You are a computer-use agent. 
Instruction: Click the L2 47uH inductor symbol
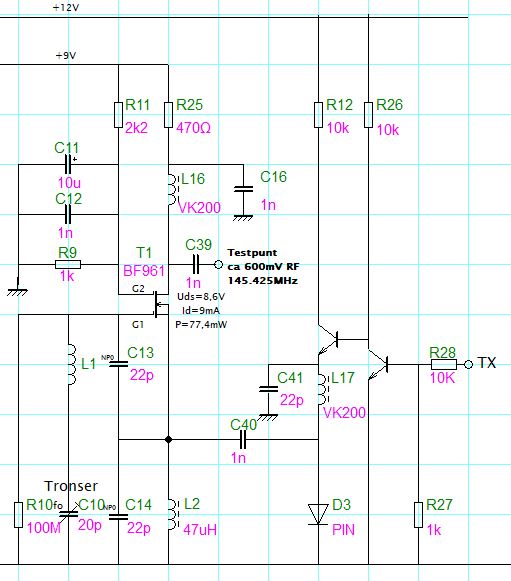(x=173, y=515)
